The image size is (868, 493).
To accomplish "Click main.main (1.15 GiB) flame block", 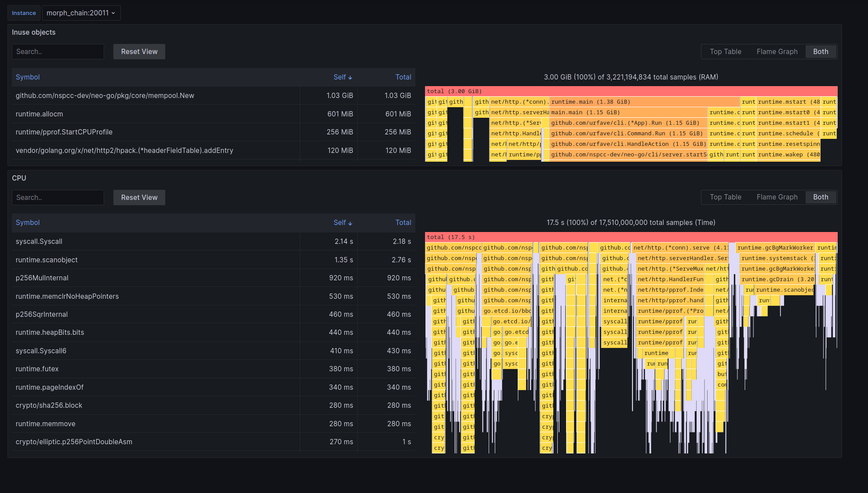I will click(x=628, y=112).
